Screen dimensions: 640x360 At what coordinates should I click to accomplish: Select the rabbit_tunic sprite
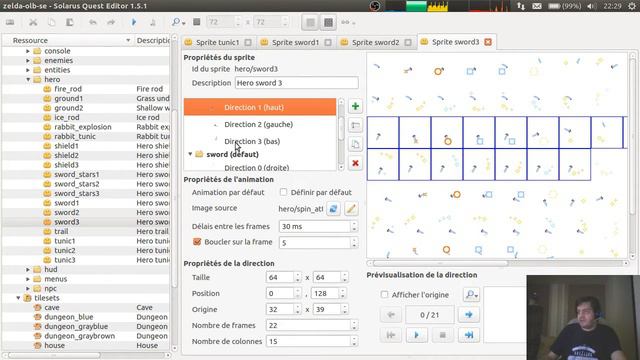tap(75, 136)
